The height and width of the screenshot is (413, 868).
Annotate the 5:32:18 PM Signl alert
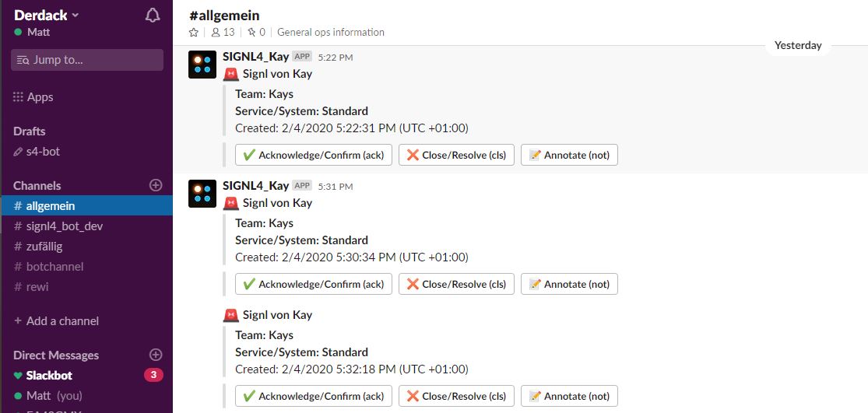pos(569,396)
